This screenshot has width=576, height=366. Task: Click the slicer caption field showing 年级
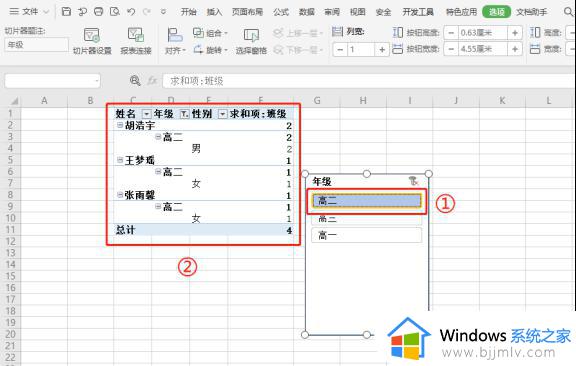[36, 45]
